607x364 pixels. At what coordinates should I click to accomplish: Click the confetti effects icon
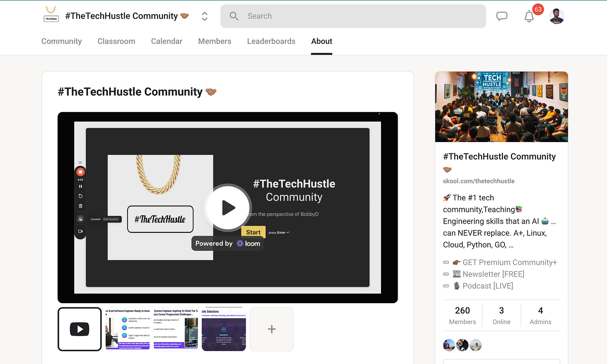[80, 219]
